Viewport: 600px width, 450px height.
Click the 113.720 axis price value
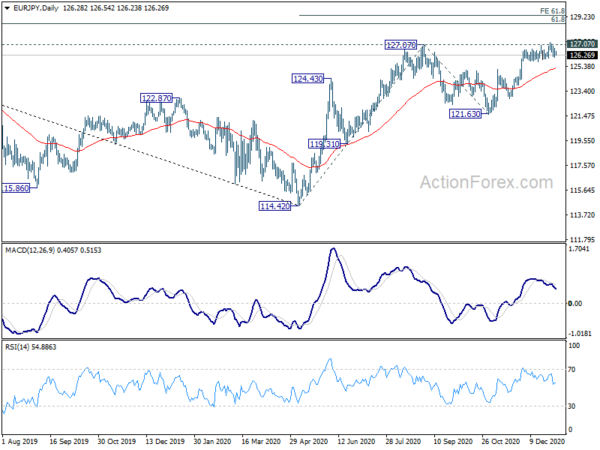(582, 215)
